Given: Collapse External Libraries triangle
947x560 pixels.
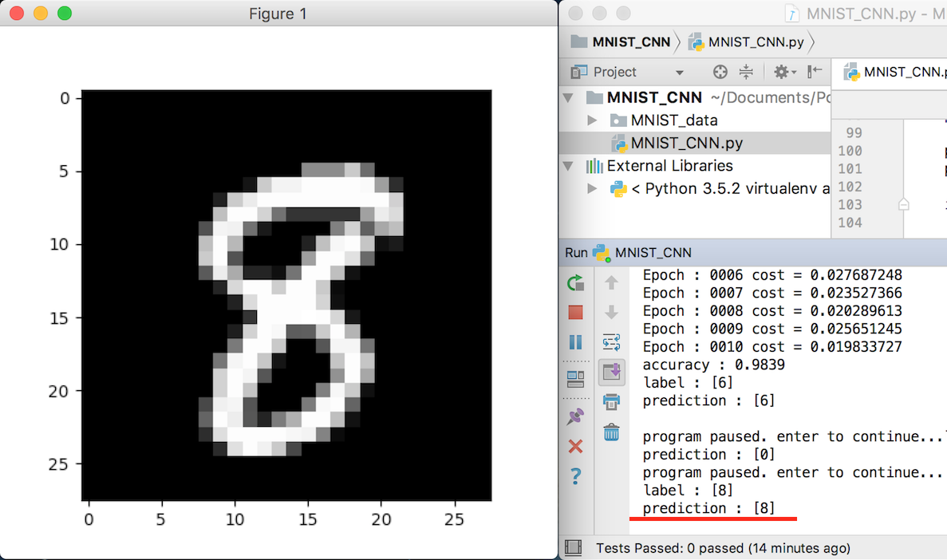Looking at the screenshot, I should pyautogui.click(x=568, y=165).
